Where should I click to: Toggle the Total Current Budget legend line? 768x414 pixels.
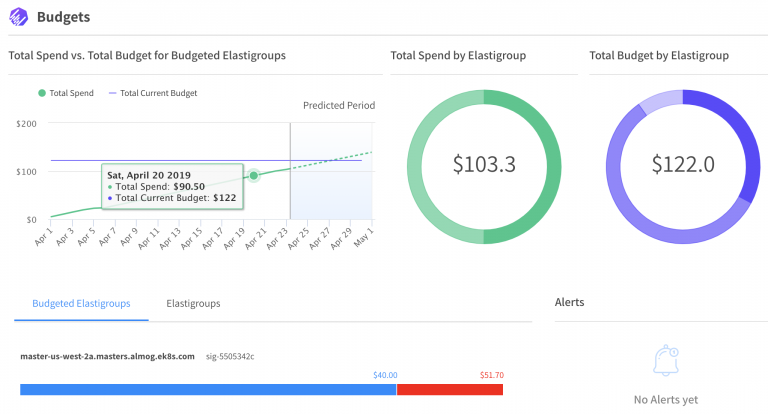(x=113, y=93)
